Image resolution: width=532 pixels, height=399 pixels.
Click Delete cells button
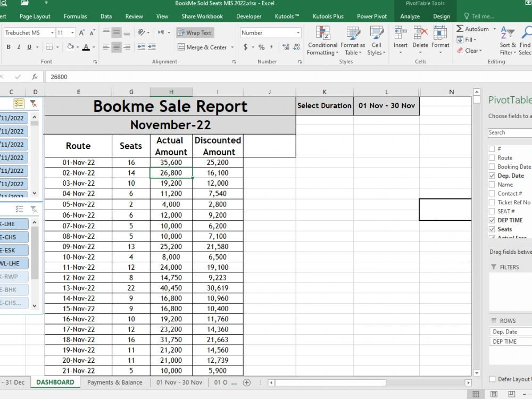click(x=420, y=40)
